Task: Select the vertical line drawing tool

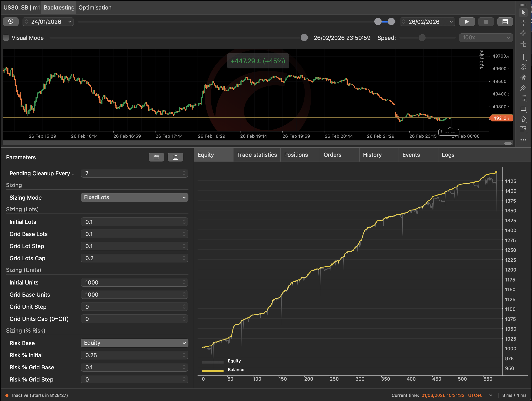Action: [523, 57]
